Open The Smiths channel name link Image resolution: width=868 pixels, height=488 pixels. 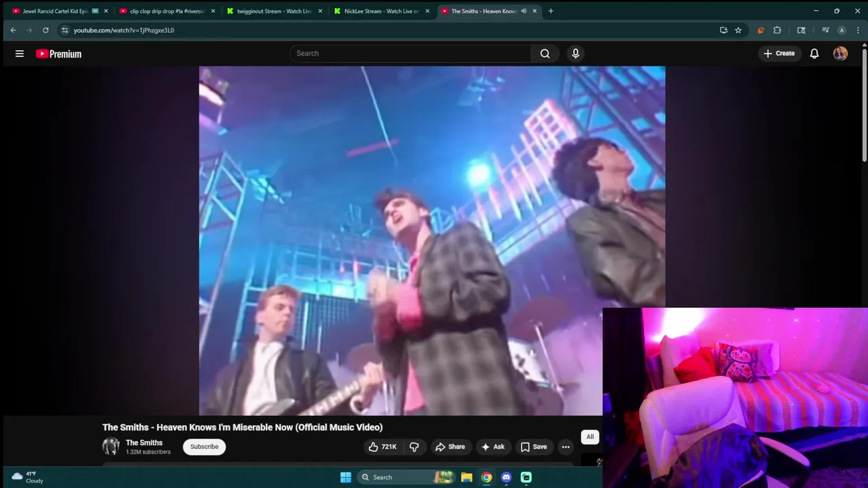[144, 443]
